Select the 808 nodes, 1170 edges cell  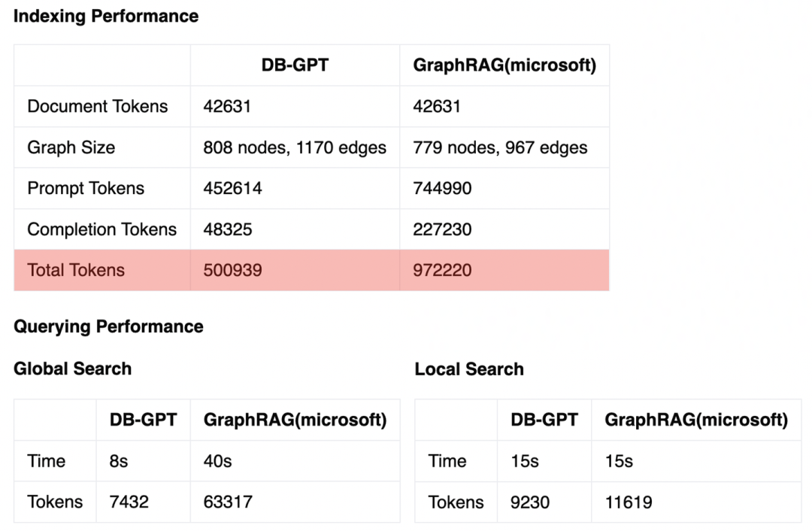coord(295,147)
